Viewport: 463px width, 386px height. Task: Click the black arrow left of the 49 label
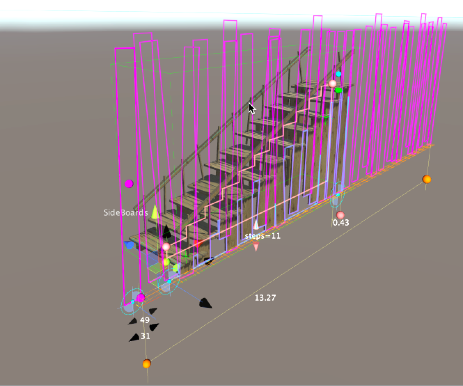pyautogui.click(x=133, y=321)
